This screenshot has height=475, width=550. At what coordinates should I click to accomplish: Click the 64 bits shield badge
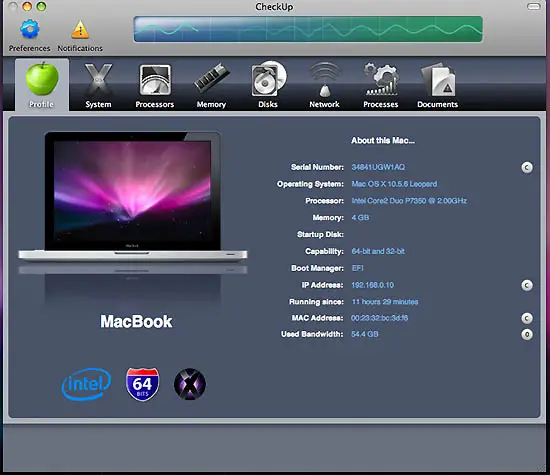point(142,384)
